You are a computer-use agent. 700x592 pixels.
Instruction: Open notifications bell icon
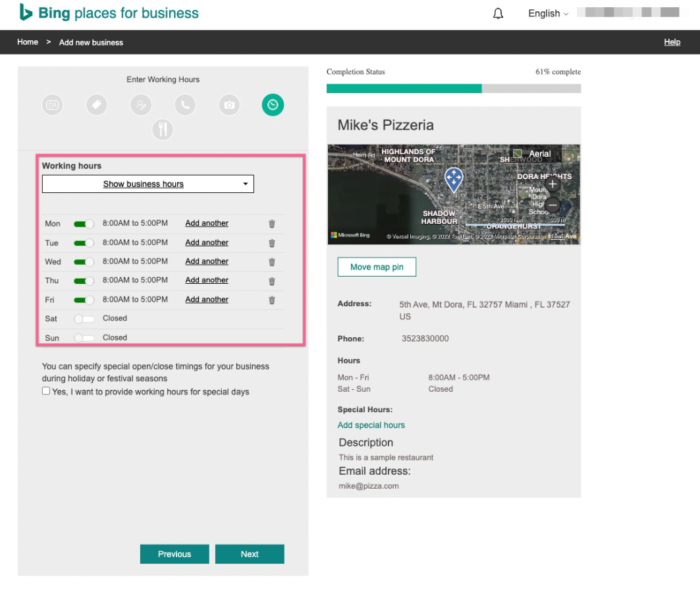coord(498,14)
